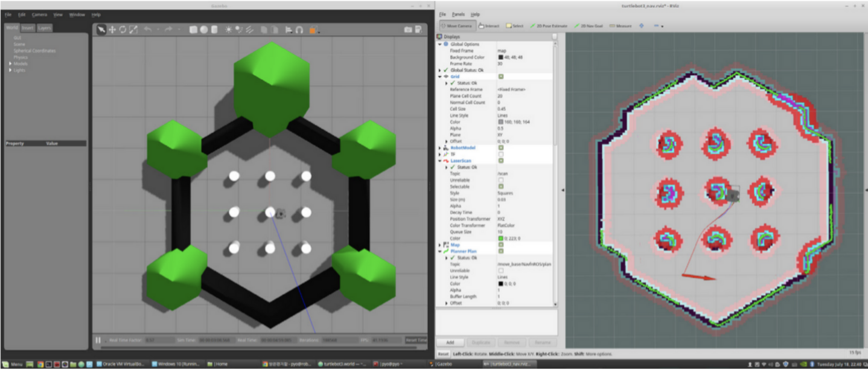Select Move Camera tool in RViz
868x372 pixels.
pyautogui.click(x=457, y=26)
